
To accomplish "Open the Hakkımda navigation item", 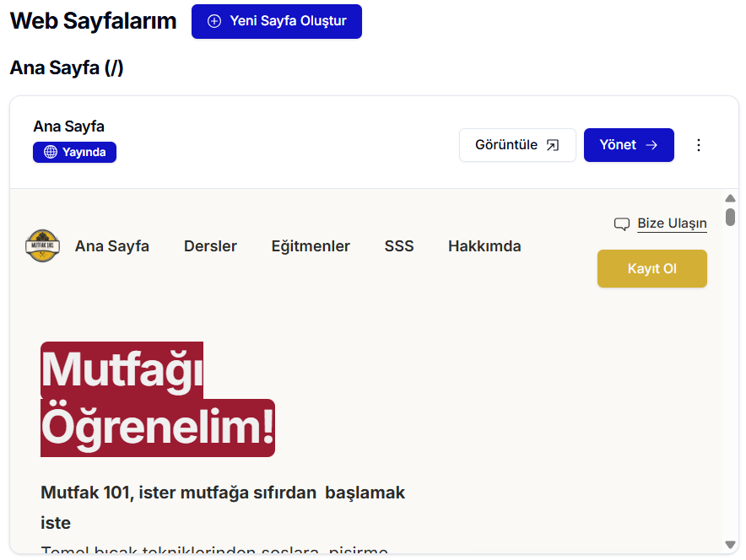I will click(x=484, y=246).
